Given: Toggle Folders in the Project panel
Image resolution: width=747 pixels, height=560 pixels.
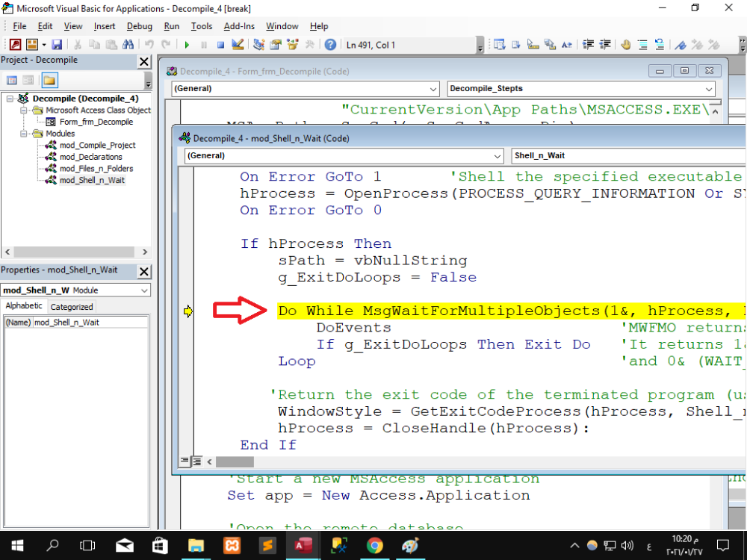Looking at the screenshot, I should [49, 80].
